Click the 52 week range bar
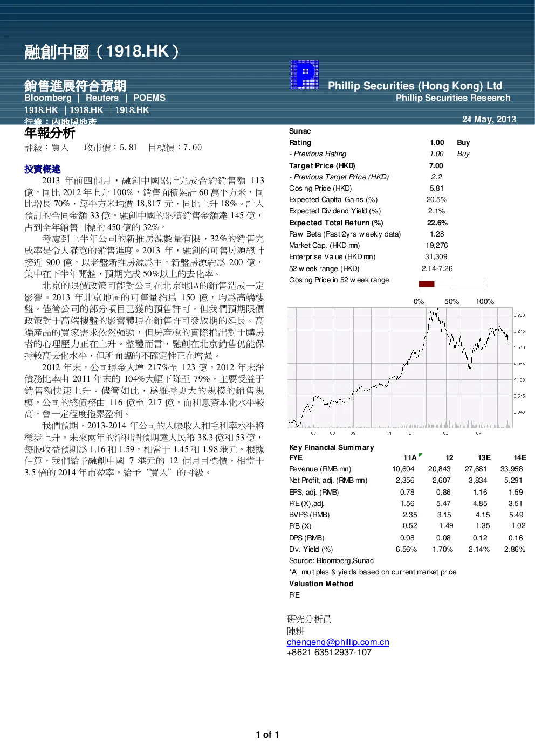 point(451,284)
